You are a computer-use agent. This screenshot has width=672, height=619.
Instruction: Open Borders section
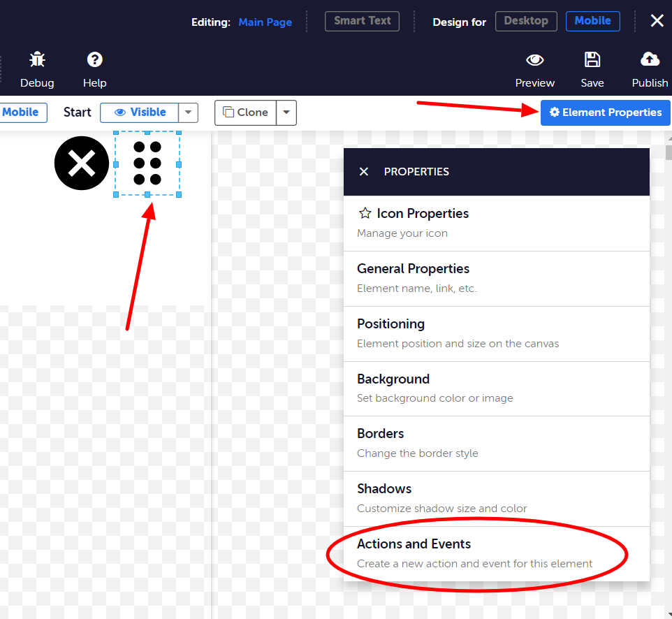(x=497, y=444)
